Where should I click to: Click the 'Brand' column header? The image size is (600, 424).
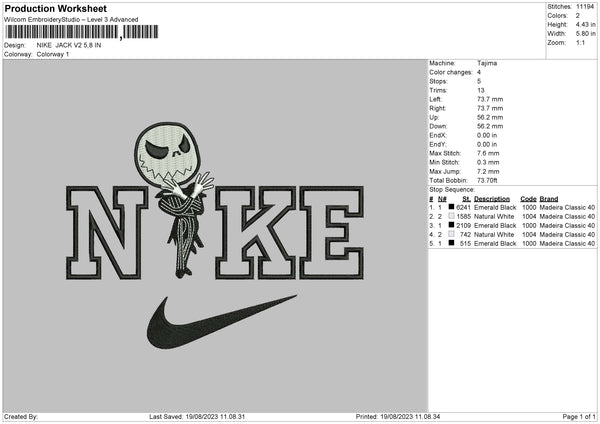tap(549, 199)
